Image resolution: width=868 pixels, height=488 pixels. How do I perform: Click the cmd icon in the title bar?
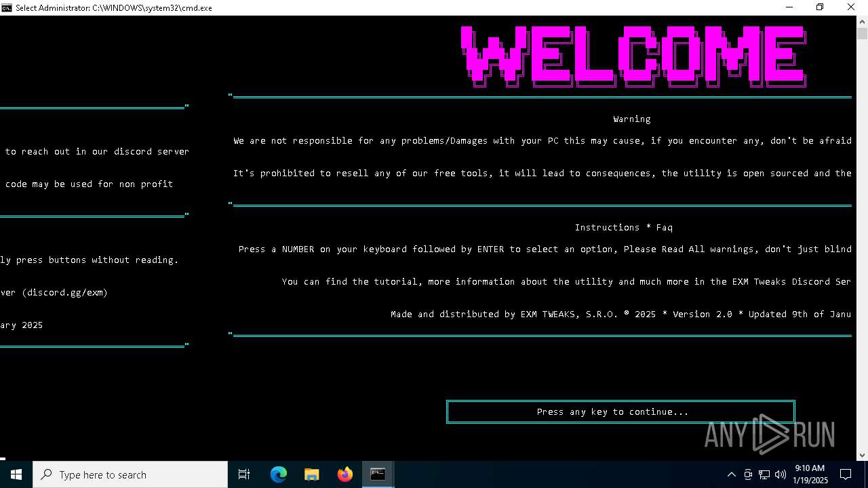6,7
